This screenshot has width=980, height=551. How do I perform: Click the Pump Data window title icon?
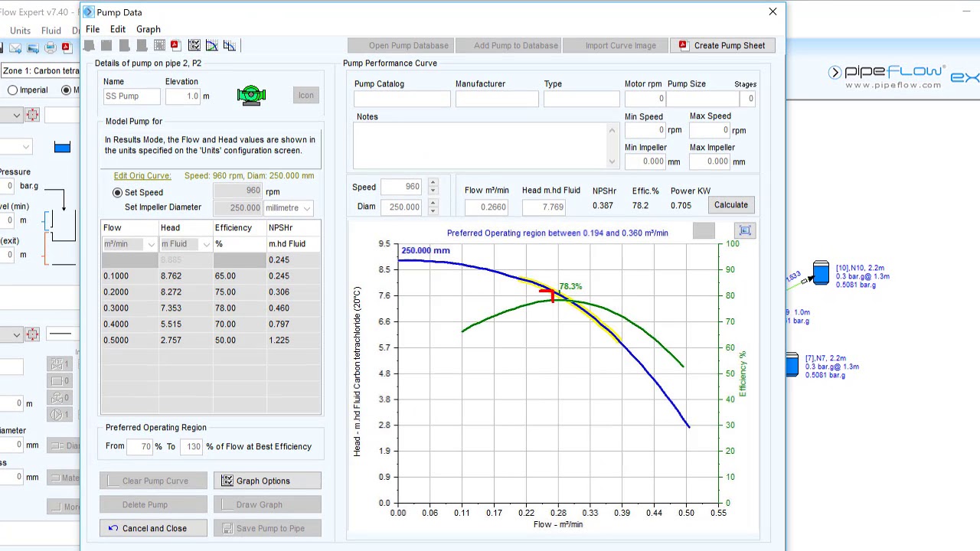tap(88, 12)
